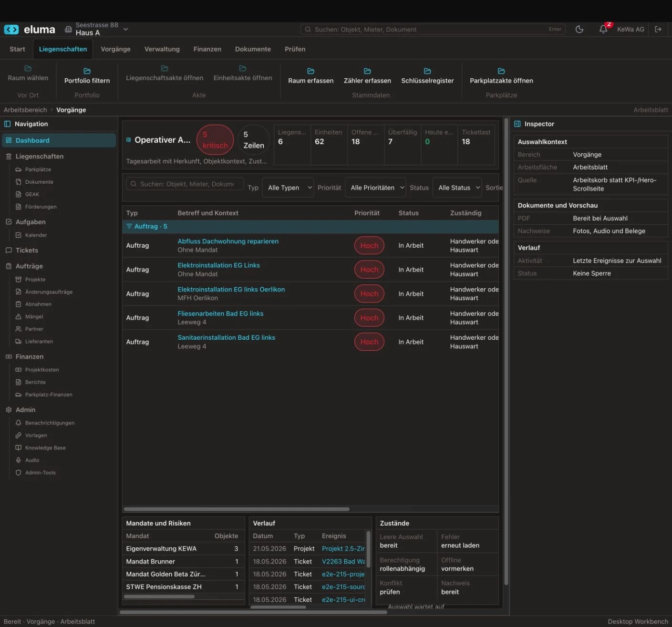
Task: Select Dashboard in the navigation
Action: point(59,140)
